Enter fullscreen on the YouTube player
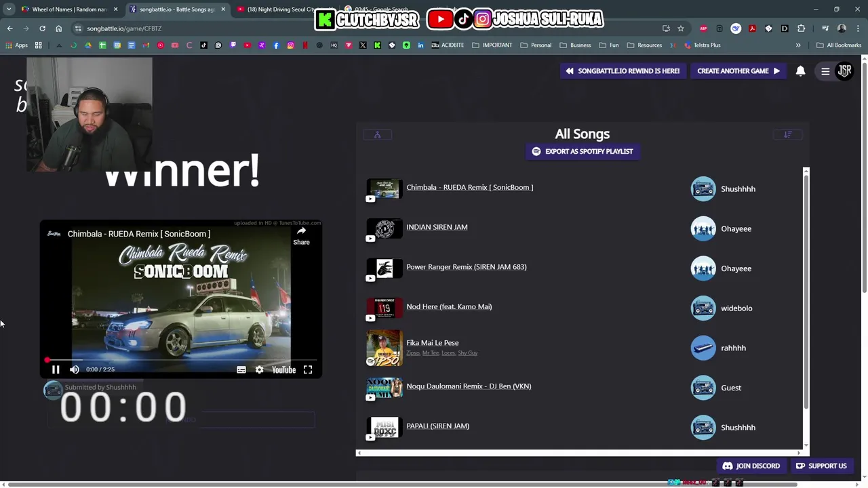 [x=308, y=369]
